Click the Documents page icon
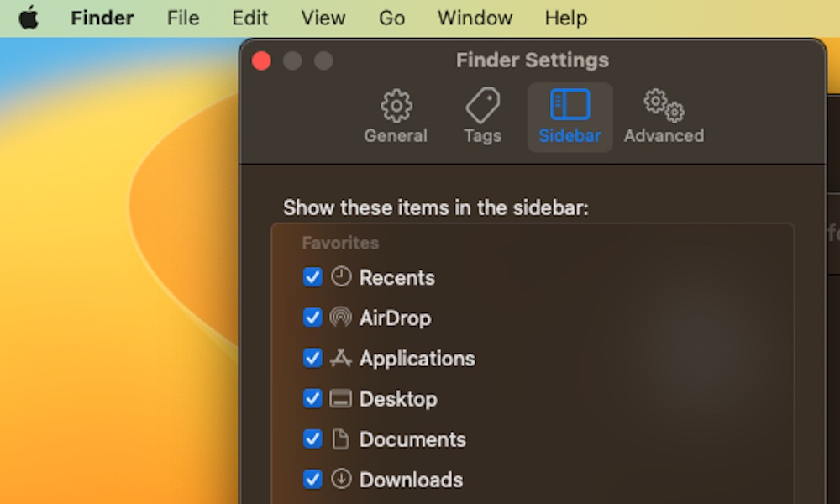This screenshot has height=504, width=840. point(340,438)
